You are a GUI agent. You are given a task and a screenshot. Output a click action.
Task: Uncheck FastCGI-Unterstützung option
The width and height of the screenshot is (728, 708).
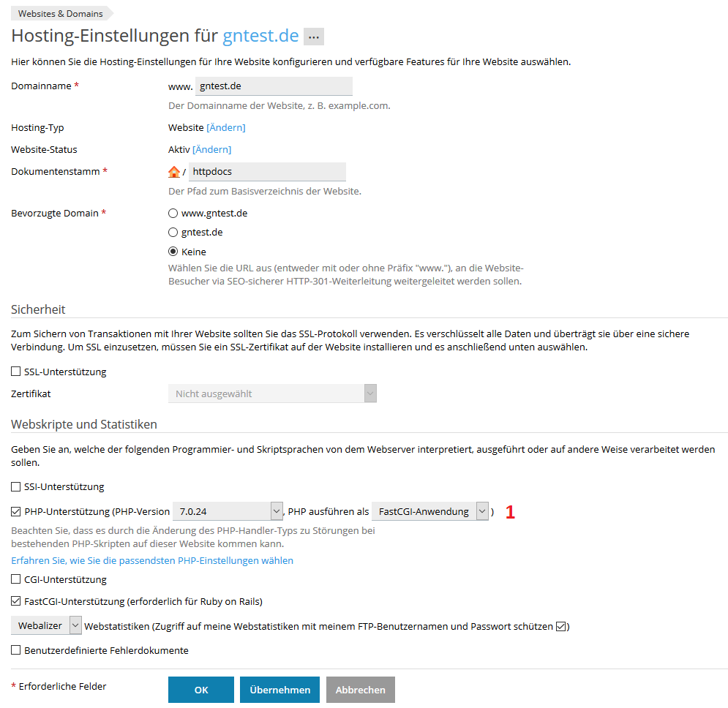[x=16, y=602]
